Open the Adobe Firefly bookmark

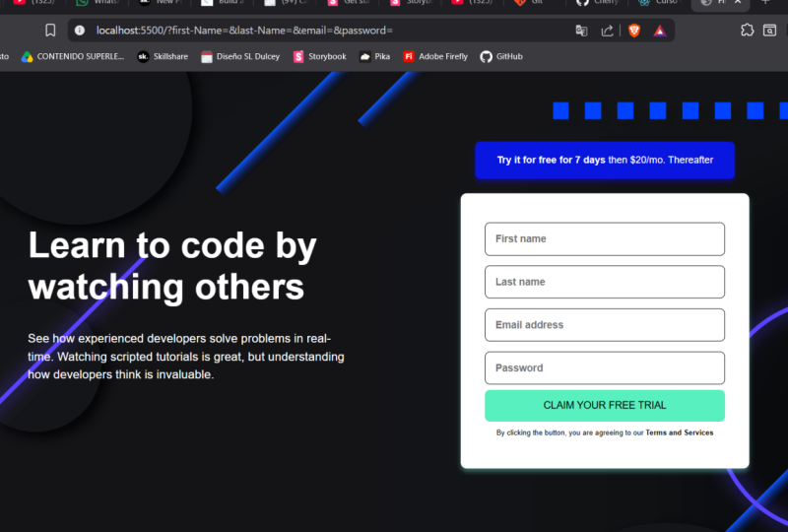[x=435, y=56]
